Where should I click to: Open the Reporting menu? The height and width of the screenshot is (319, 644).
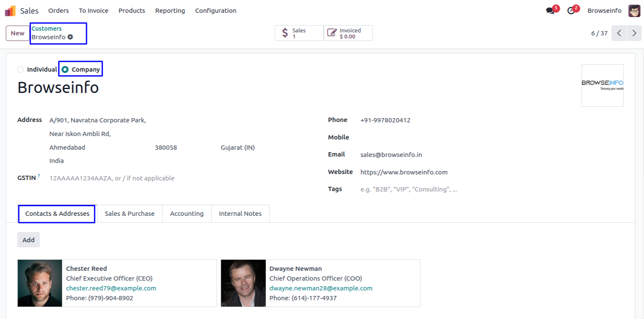[x=170, y=11]
